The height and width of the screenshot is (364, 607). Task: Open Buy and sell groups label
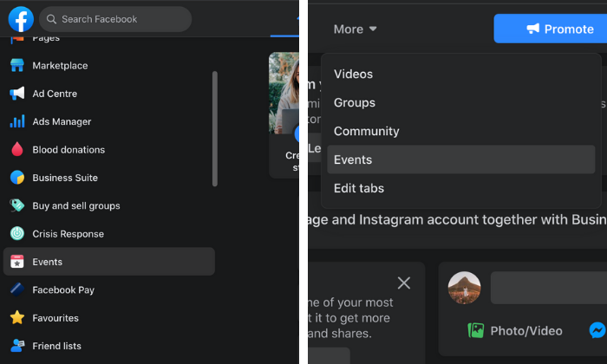[76, 205]
